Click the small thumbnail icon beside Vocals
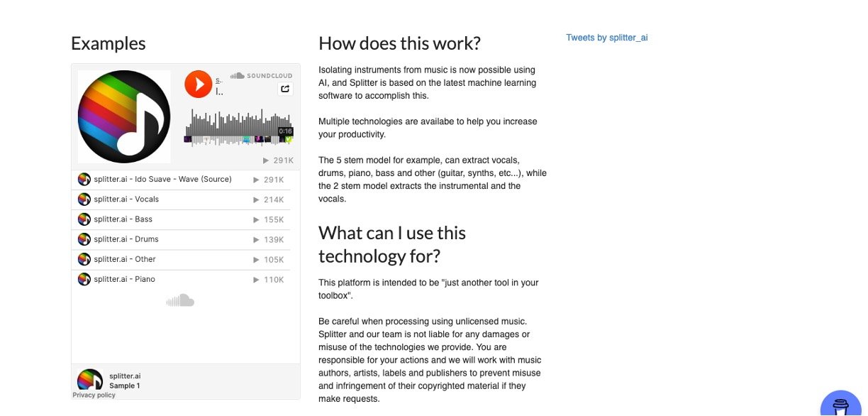This screenshot has width=868, height=416. (x=84, y=199)
